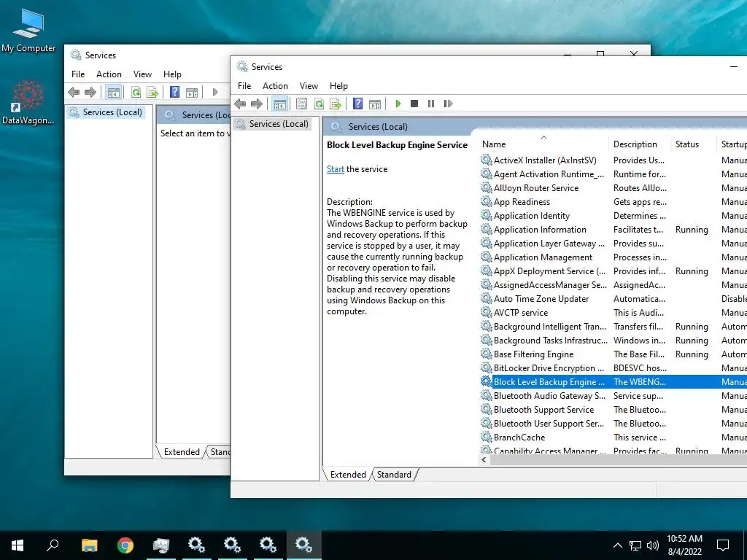Click left arrow of horizontal scrollbar
Viewport: 747px width, 560px height.
point(484,459)
